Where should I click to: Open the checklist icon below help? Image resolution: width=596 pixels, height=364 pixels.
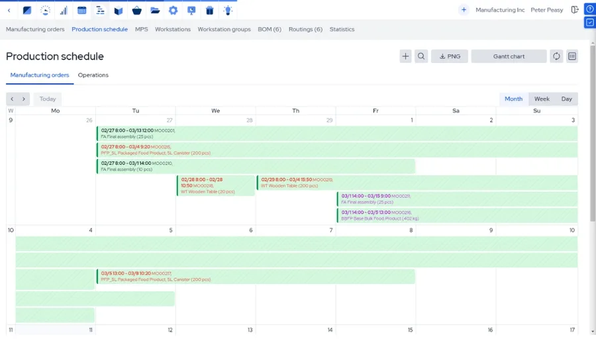pyautogui.click(x=589, y=23)
